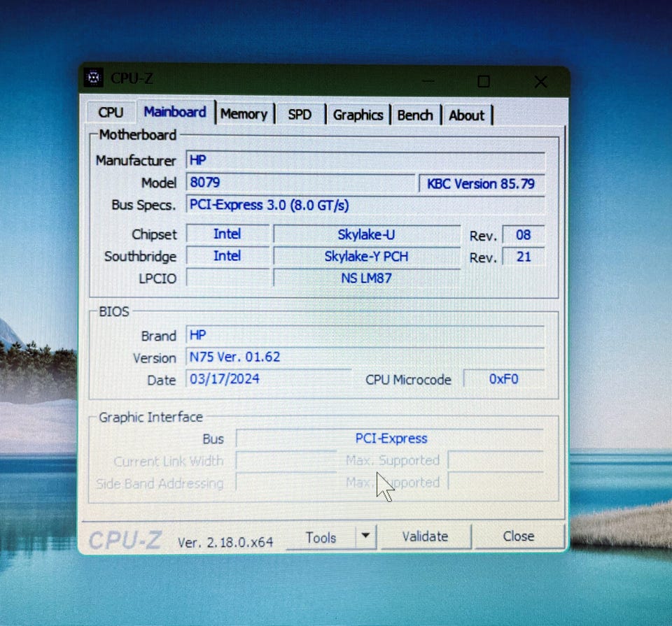Click the Manufacturer label
Screen dimensions: 672x626
[x=136, y=161]
